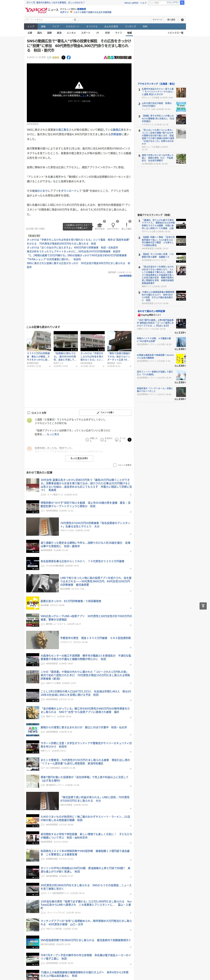Viewport: 210px width, 980px height.
Task: Click the keyword search magnifier icon
Action: click(75, 20)
